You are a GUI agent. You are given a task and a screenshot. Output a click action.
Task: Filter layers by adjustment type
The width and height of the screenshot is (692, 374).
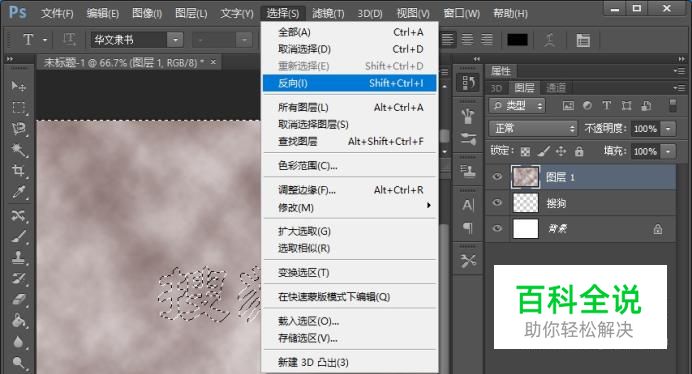587,106
